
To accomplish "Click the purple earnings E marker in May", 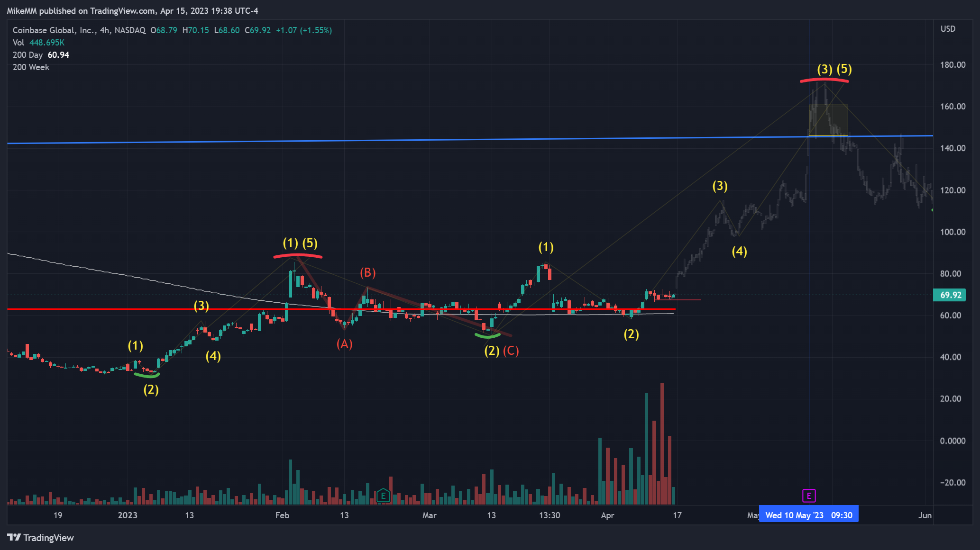I will 809,496.
